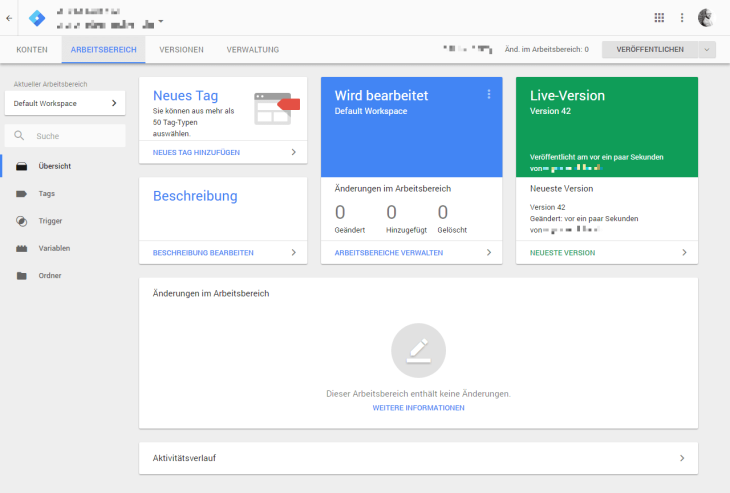Click the Gelöscht count zero
The width and height of the screenshot is (730, 493).
click(443, 212)
